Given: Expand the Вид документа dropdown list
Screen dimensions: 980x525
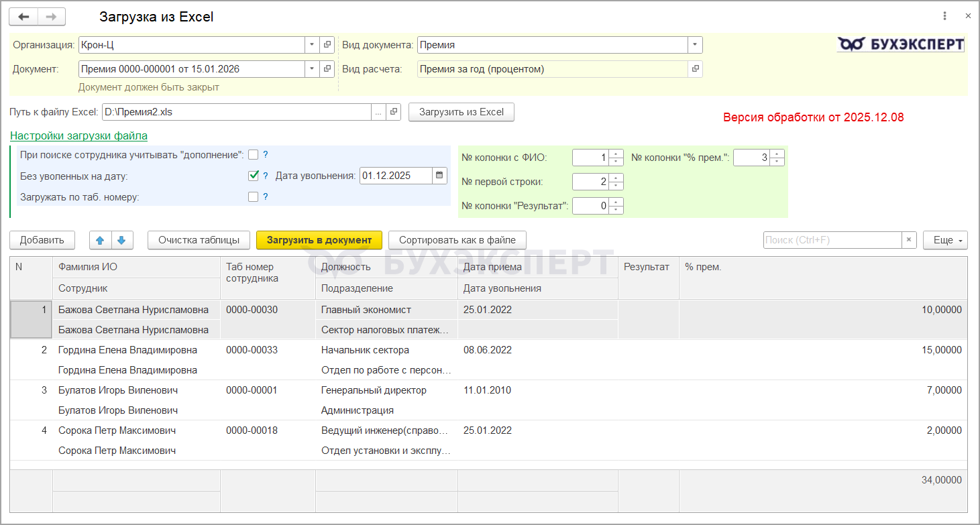Looking at the screenshot, I should 695,45.
